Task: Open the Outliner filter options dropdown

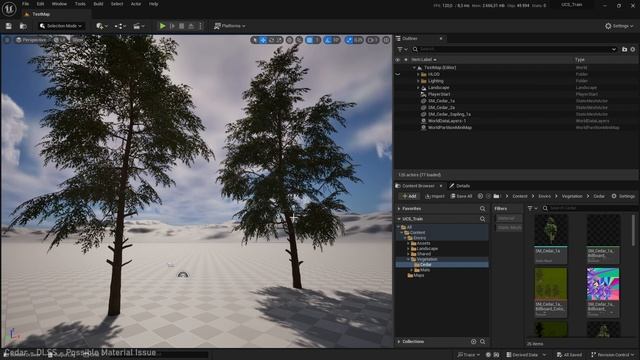Action: click(x=402, y=49)
